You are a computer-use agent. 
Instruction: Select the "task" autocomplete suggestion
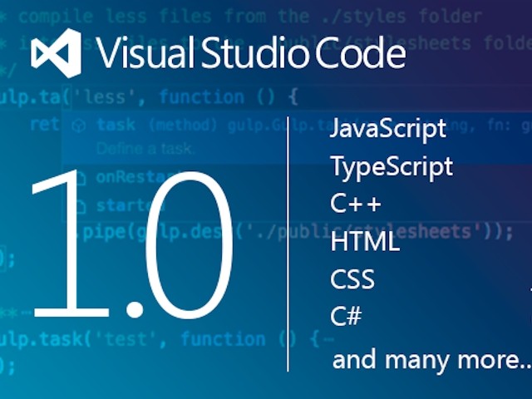click(116, 125)
